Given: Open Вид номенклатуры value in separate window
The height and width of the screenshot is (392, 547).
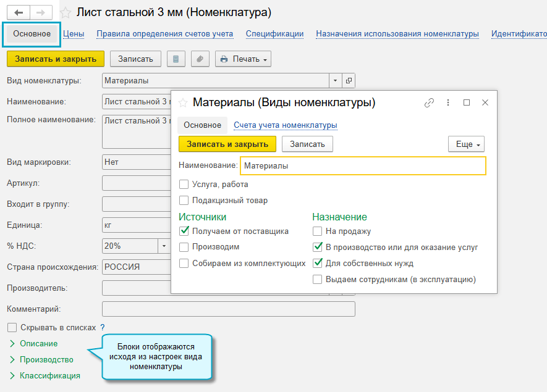Looking at the screenshot, I should point(349,80).
